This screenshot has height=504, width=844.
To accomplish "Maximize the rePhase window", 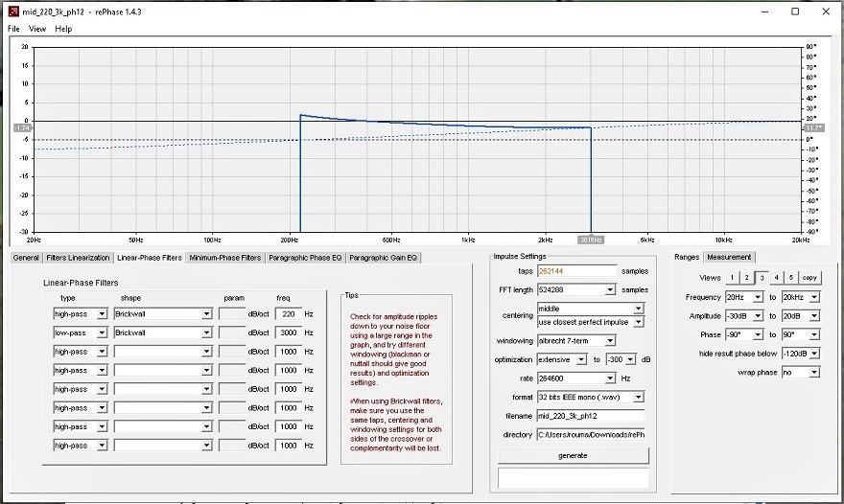I will pos(795,11).
